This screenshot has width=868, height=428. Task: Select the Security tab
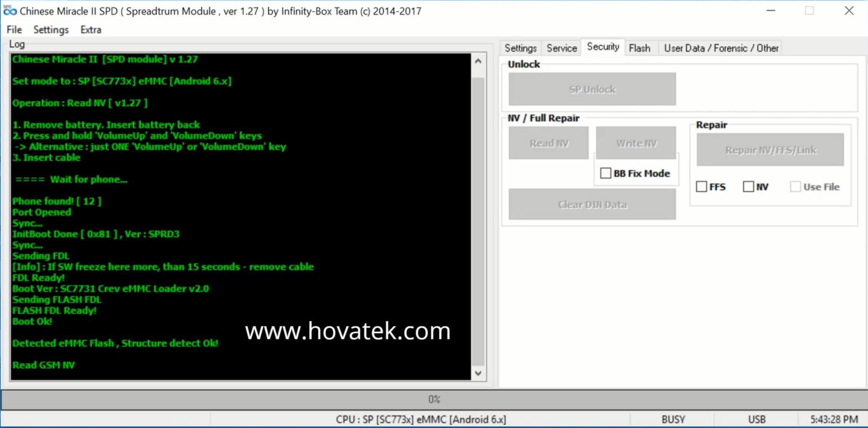603,47
